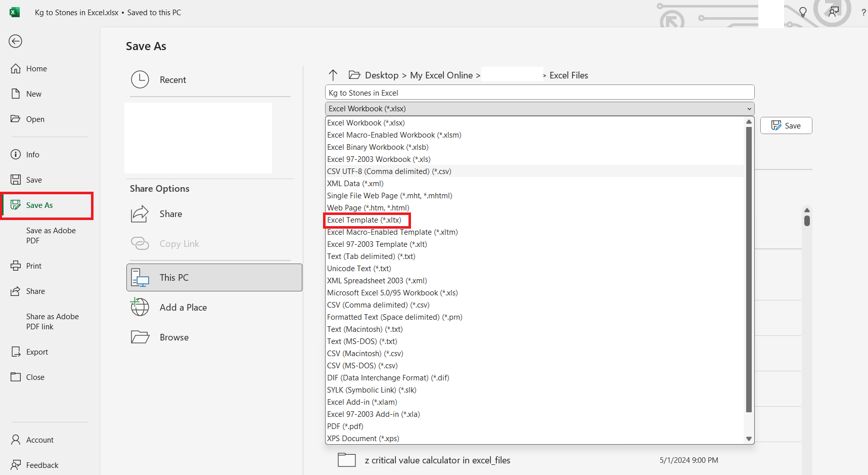
Task: Choose Excel 97-2003 Add-in (*.xla)
Action: [x=535, y=414]
